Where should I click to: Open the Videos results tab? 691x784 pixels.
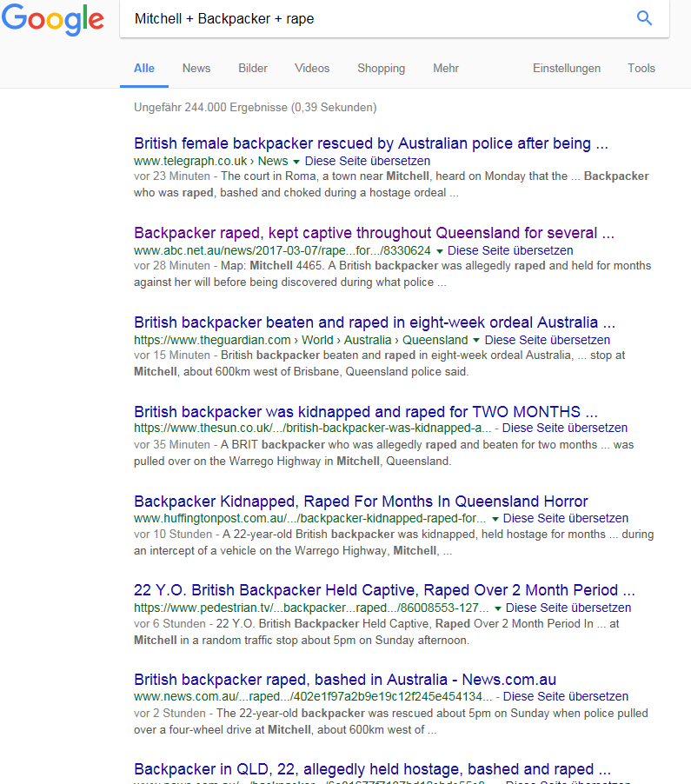click(312, 68)
